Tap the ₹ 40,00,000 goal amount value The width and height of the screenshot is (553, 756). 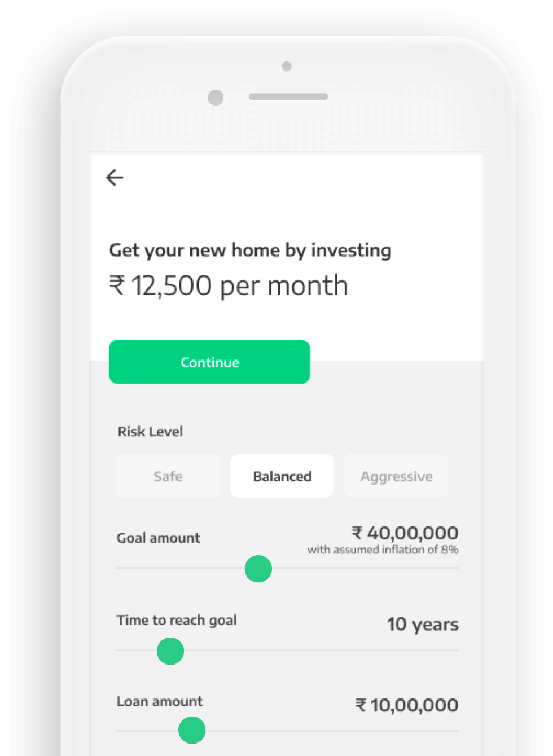click(x=405, y=533)
